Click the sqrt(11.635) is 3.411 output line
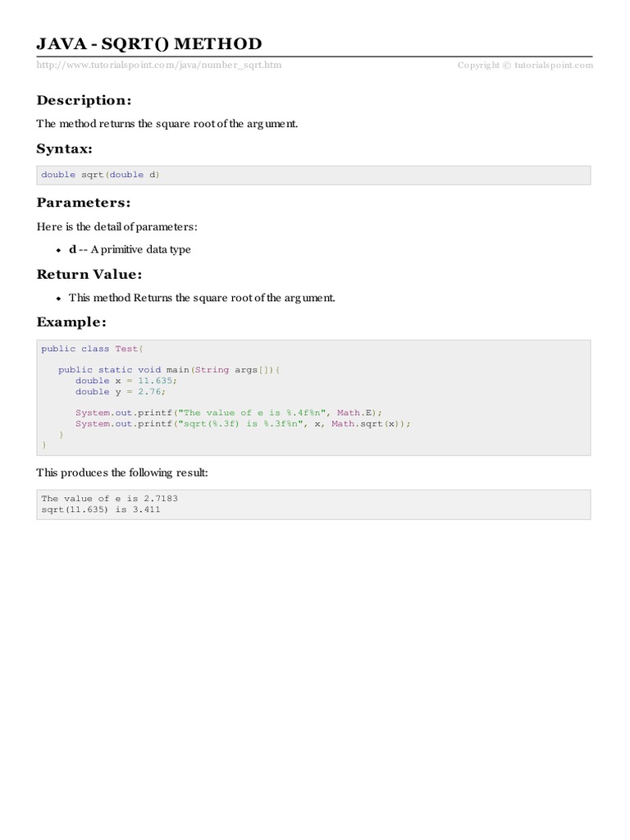The width and height of the screenshot is (630, 840). click(100, 509)
